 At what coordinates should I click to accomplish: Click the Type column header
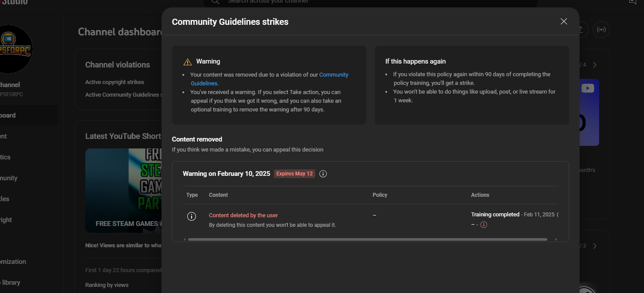192,195
